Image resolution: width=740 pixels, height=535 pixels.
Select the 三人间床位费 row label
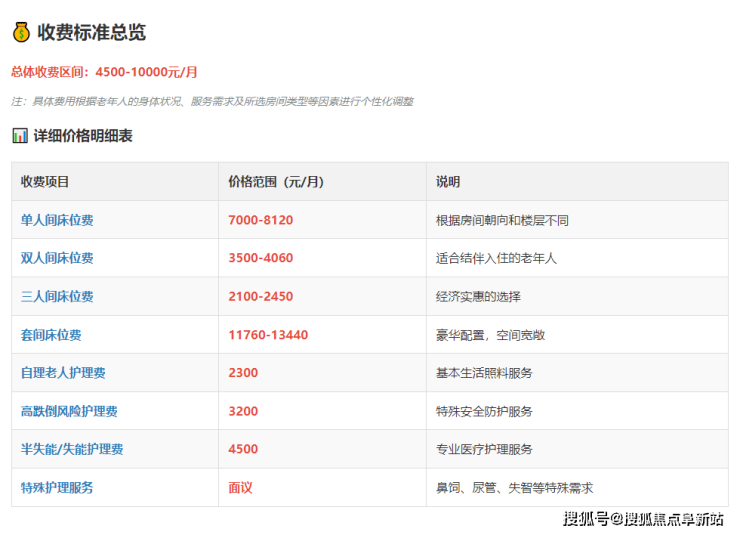57,297
